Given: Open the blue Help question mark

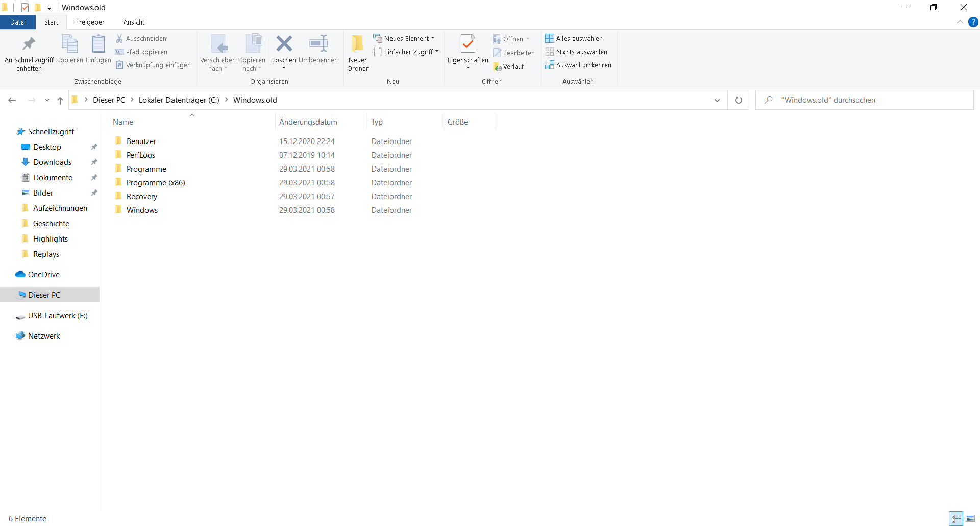Looking at the screenshot, I should [973, 22].
